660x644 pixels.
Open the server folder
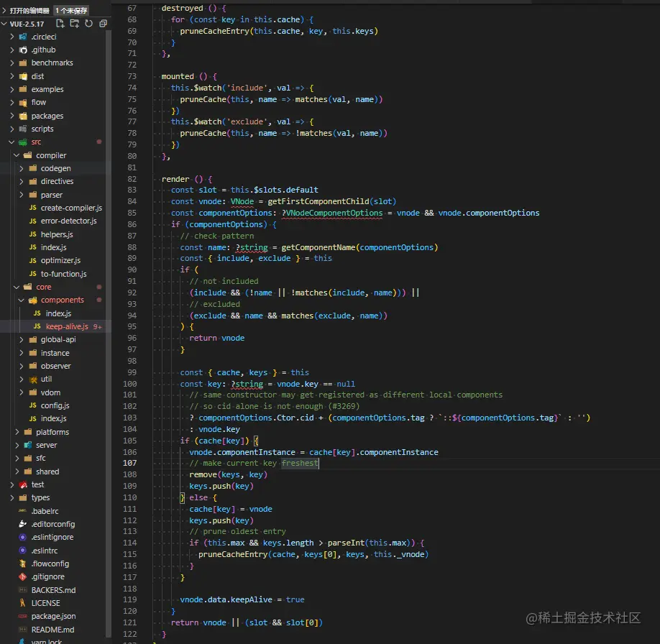pos(46,446)
